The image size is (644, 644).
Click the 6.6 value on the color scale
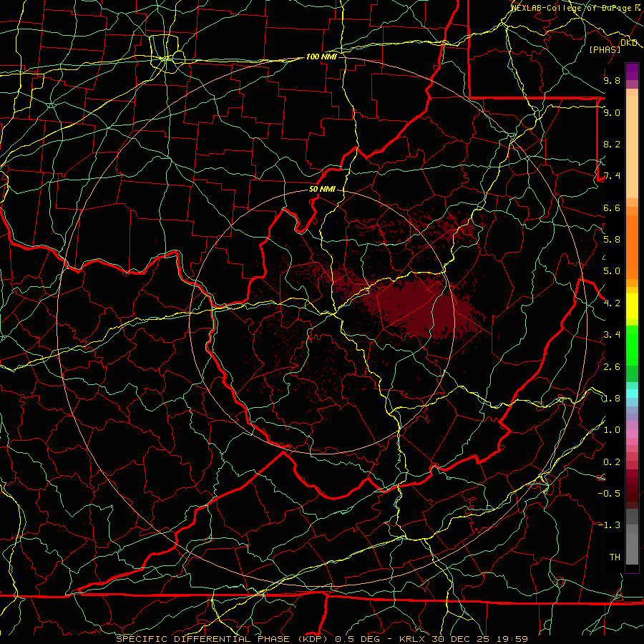[x=612, y=208]
